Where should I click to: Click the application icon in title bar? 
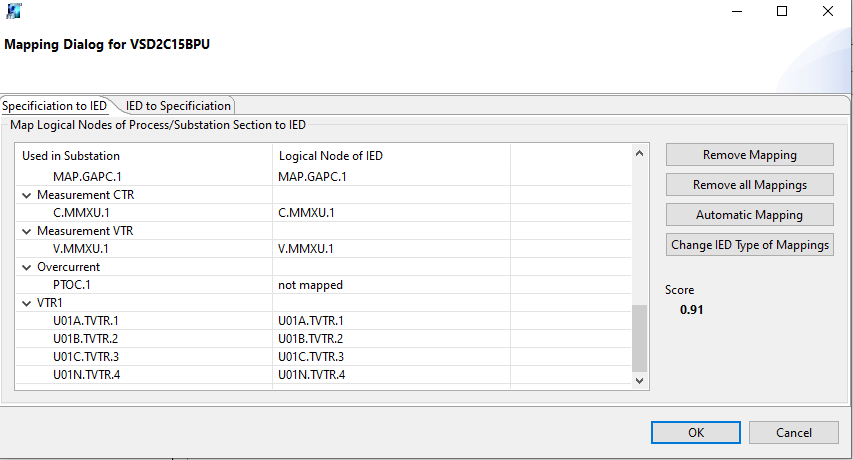tap(12, 12)
